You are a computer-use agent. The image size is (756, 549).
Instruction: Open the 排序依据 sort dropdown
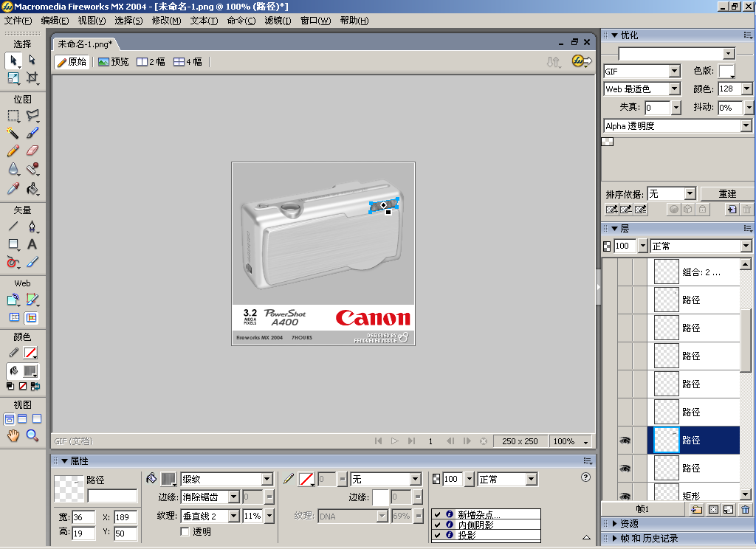pyautogui.click(x=690, y=194)
